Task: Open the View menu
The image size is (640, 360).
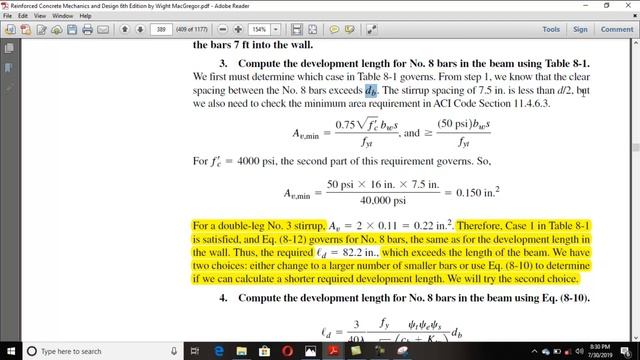Action: [x=40, y=16]
